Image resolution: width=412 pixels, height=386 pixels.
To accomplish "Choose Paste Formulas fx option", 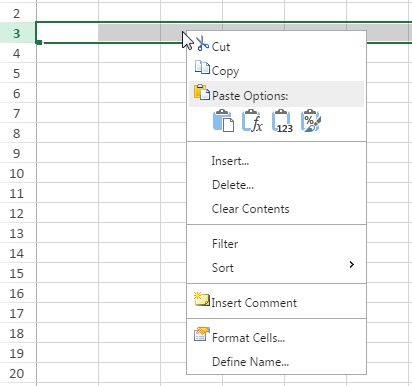I will pyautogui.click(x=252, y=121).
